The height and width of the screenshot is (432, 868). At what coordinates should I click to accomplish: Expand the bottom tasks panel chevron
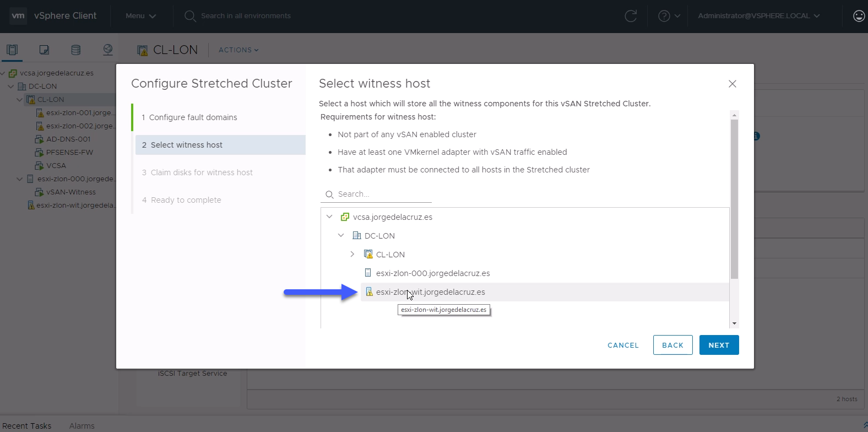click(x=865, y=425)
